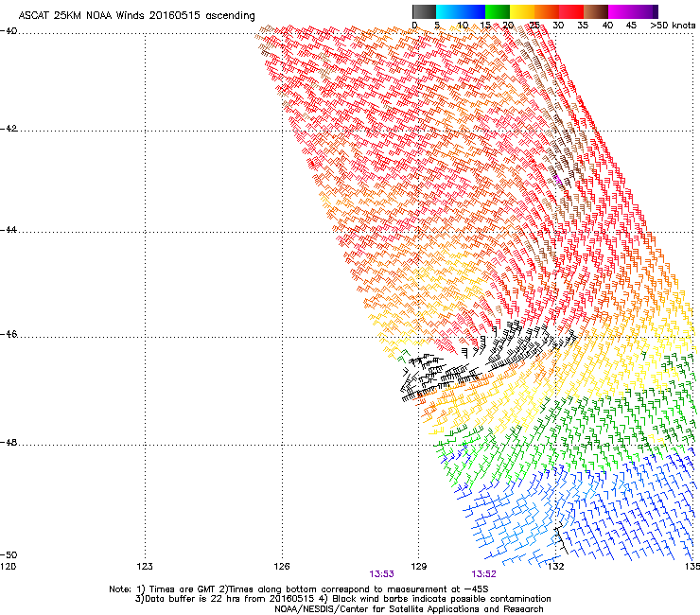Viewport: 700px width, 615px height.
Task: Click the purple '13:52' pass time label
Action: [x=484, y=574]
